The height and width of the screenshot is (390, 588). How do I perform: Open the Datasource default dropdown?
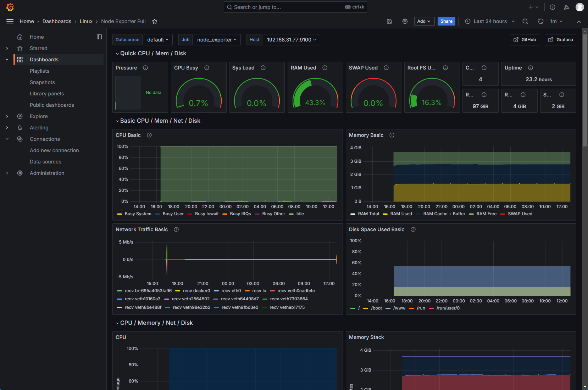point(158,40)
